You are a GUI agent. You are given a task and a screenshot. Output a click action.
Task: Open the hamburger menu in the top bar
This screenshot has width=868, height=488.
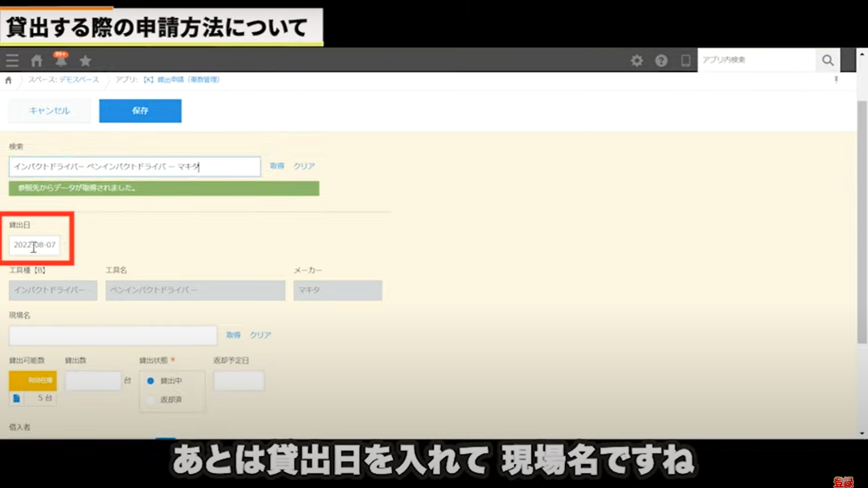12,60
